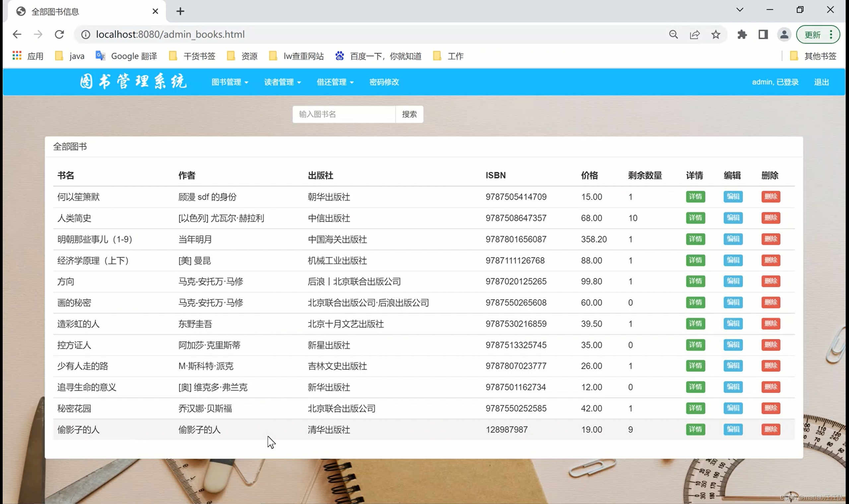Focus the 输入图书名 search field
This screenshot has width=849, height=504.
pyautogui.click(x=344, y=114)
